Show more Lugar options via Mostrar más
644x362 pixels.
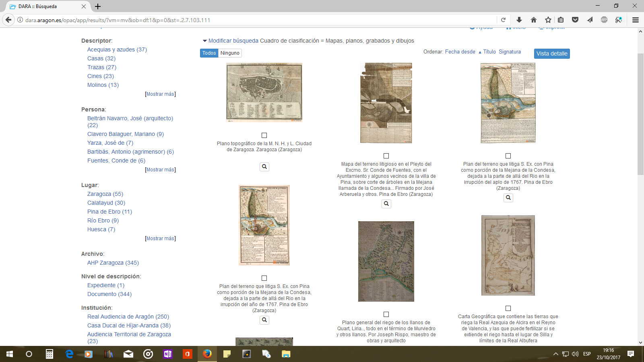coord(160,239)
